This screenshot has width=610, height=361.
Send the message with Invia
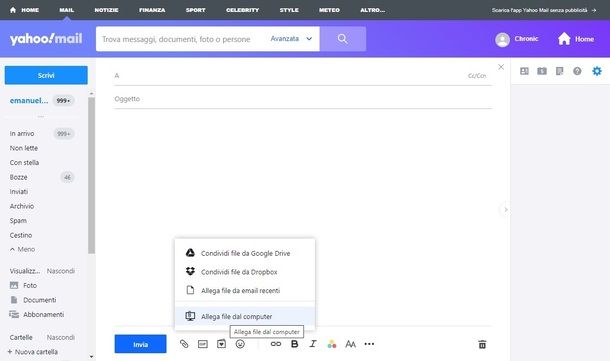coord(140,344)
